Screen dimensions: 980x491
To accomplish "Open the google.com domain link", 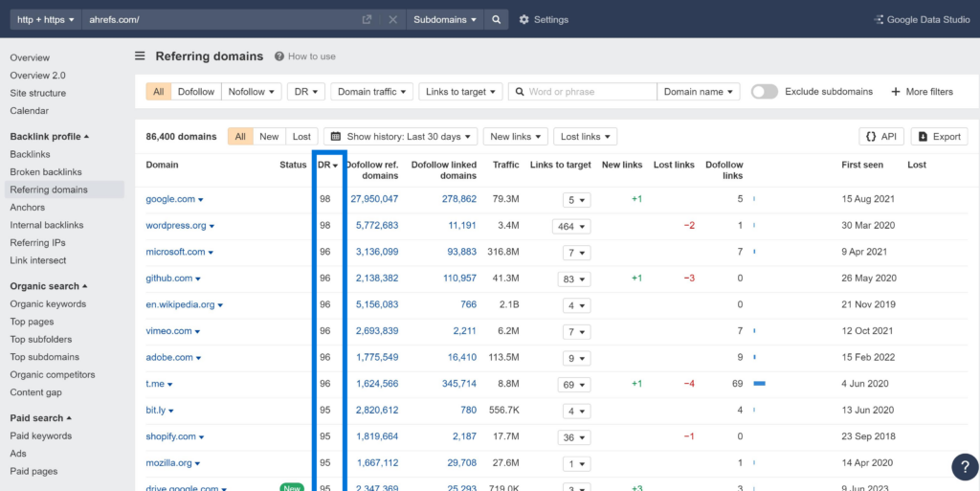I will pos(170,199).
